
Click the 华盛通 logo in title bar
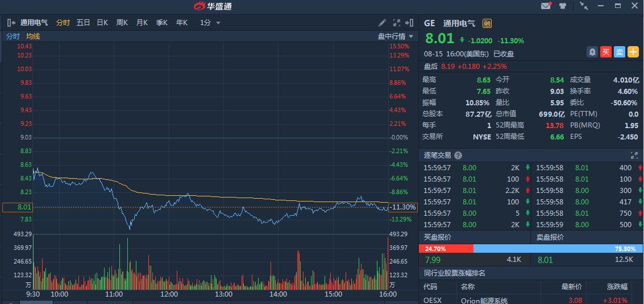click(213, 6)
